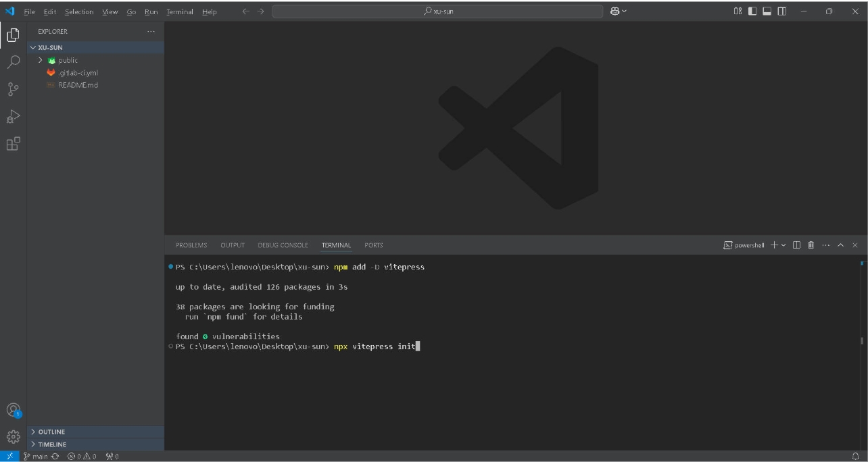The width and height of the screenshot is (868, 462).
Task: Switch to the PROBLEMS tab
Action: point(191,245)
